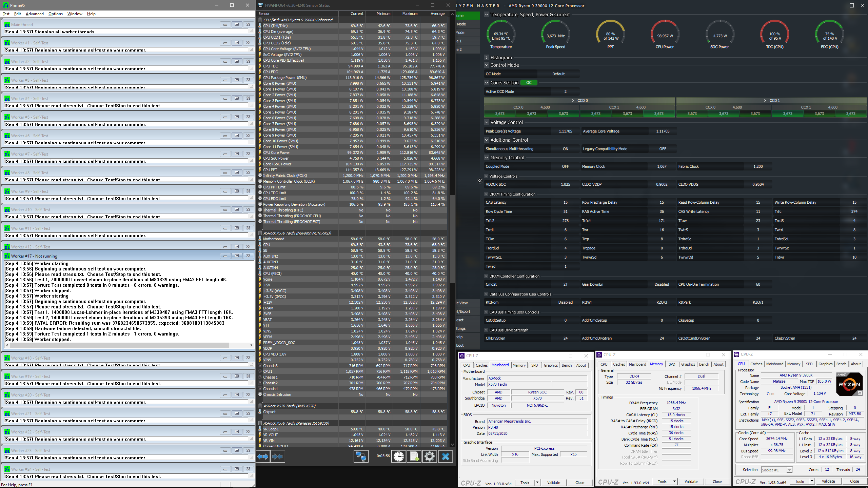Click Close in CPU-Z Mainboard window

point(580,483)
